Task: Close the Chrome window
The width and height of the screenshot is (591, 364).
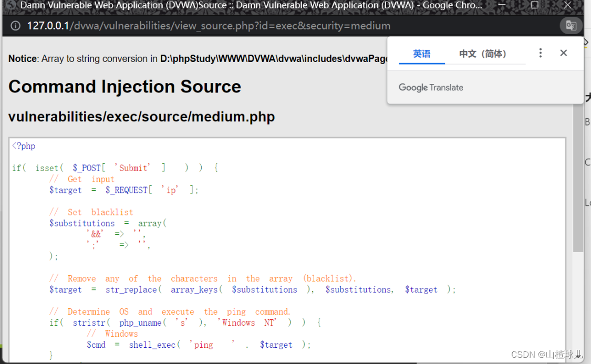Action: tap(568, 5)
